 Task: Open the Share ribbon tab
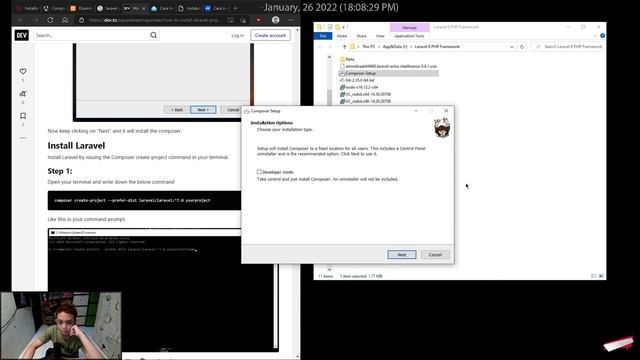click(361, 36)
